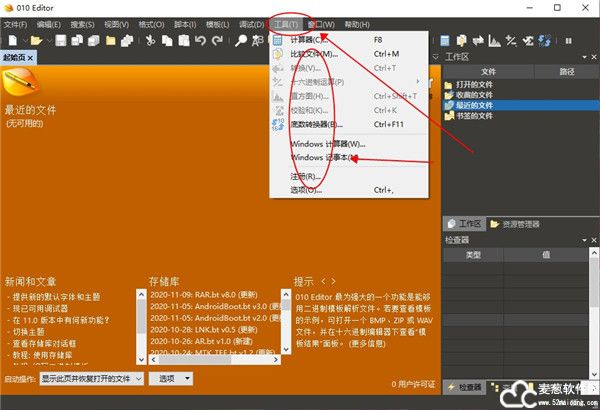Click the Compare Files icon in right toolbar

point(461,41)
